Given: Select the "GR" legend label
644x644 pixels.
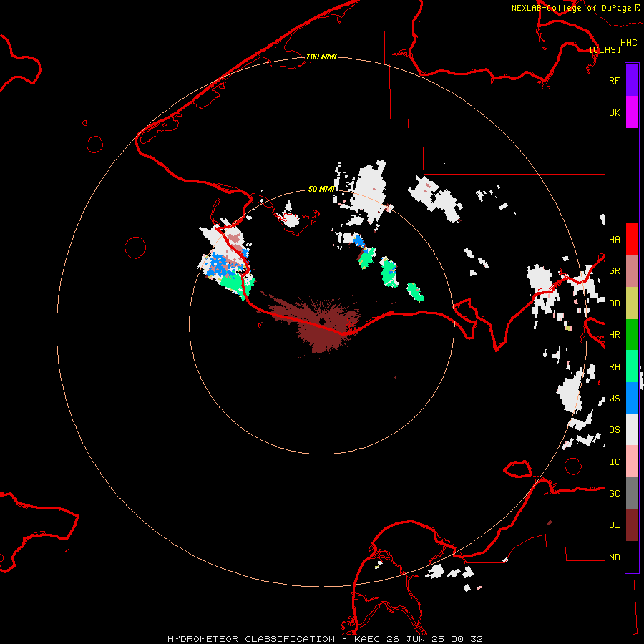Looking at the screenshot, I should point(614,271).
